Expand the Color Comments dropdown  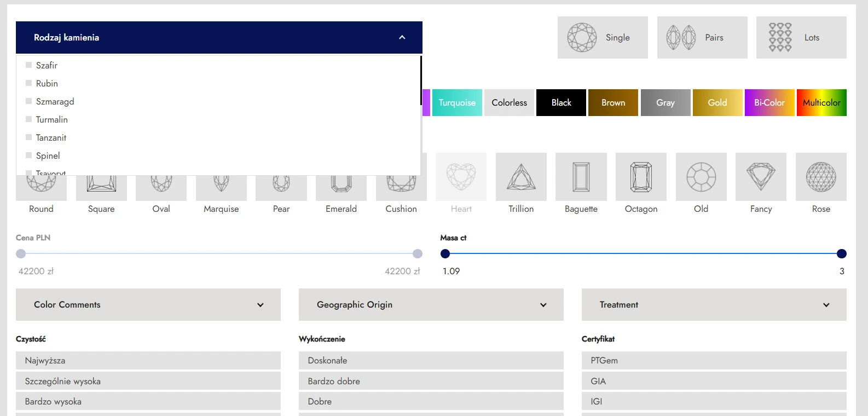[x=148, y=304]
